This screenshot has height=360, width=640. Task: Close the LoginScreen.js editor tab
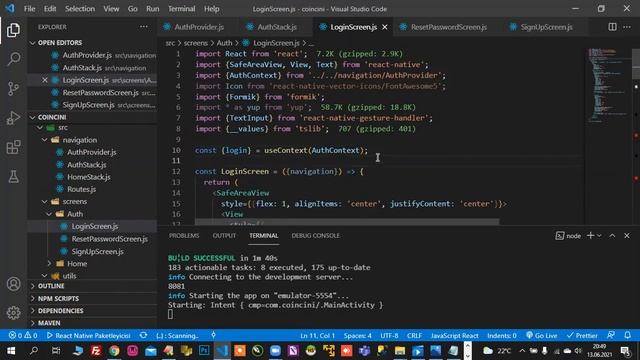tap(384, 27)
